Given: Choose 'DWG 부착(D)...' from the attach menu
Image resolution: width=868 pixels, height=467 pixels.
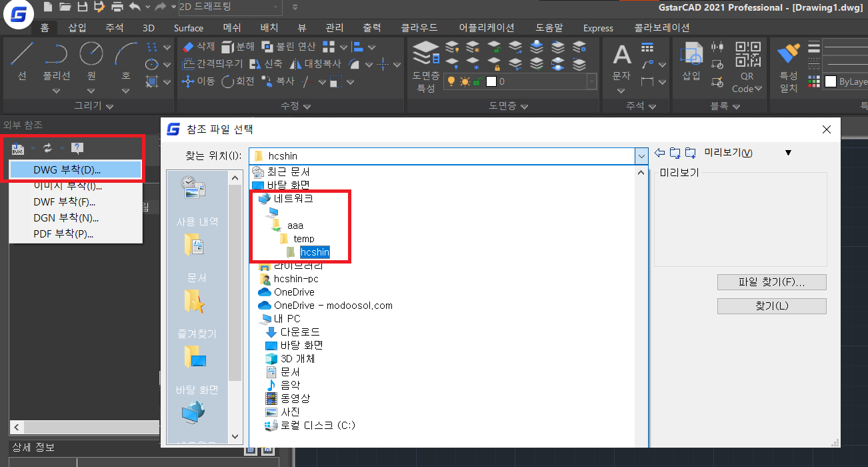Looking at the screenshot, I should tap(75, 170).
